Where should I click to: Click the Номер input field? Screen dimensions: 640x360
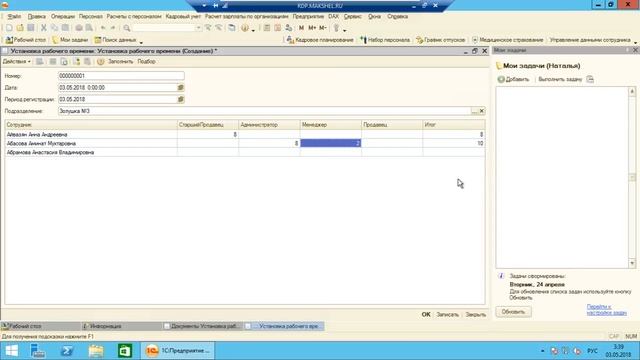pyautogui.click(x=121, y=76)
